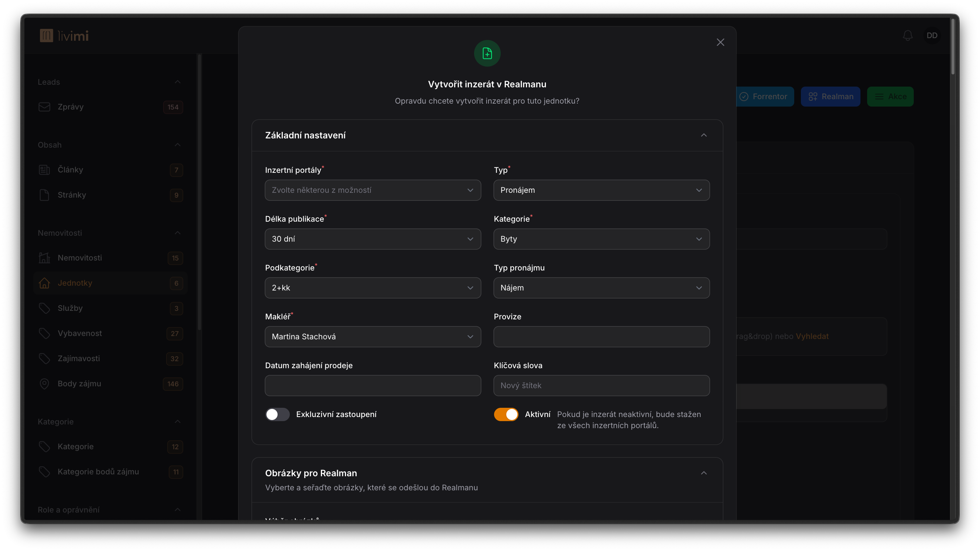Image resolution: width=980 pixels, height=551 pixels.
Task: Click the Body zájmu count badge 146
Action: click(x=173, y=384)
